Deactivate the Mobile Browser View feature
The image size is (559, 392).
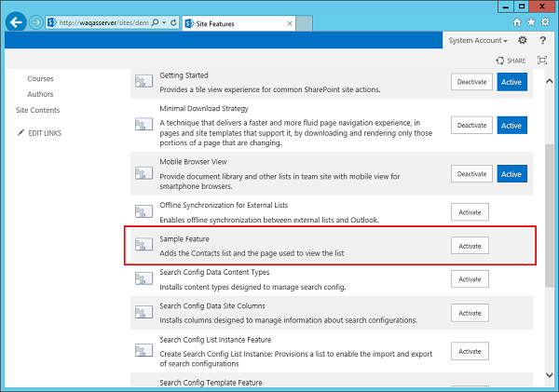click(470, 173)
